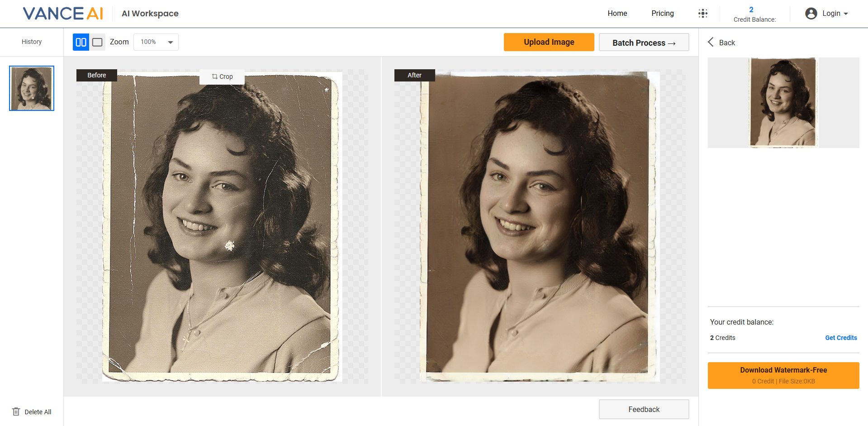Screen dimensions: 868x426
Task: Click the VanceAI logo
Action: click(63, 13)
